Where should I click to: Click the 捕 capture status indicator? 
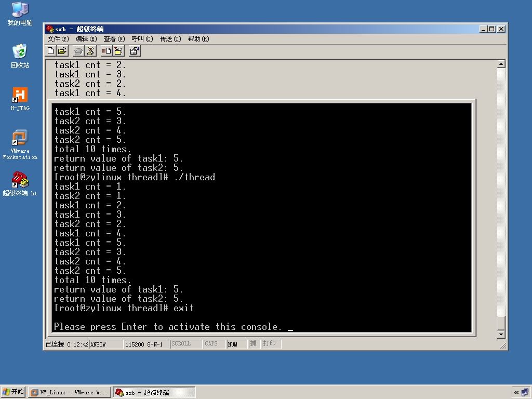(x=254, y=344)
